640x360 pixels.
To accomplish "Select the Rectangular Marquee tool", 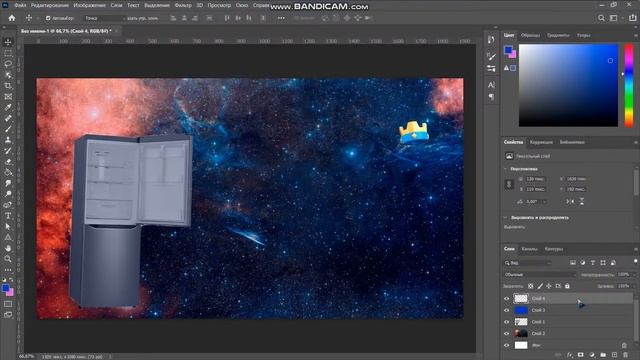I will click(8, 53).
